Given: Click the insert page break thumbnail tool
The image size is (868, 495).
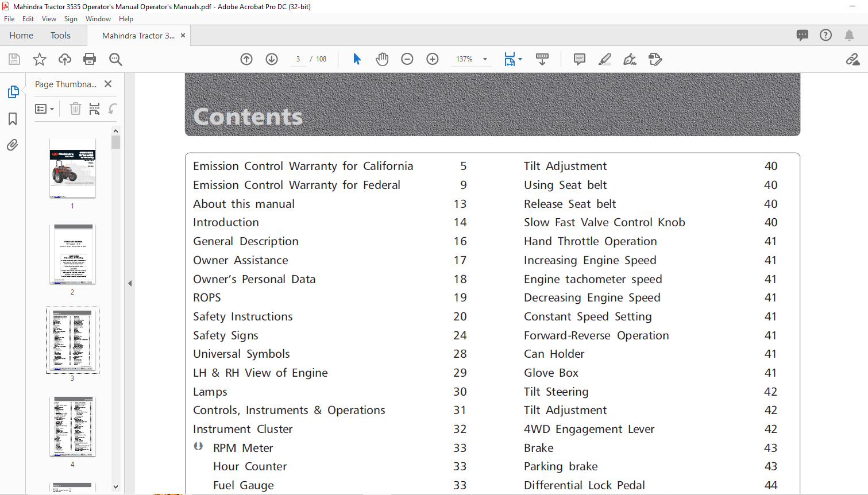Looking at the screenshot, I should tap(95, 109).
